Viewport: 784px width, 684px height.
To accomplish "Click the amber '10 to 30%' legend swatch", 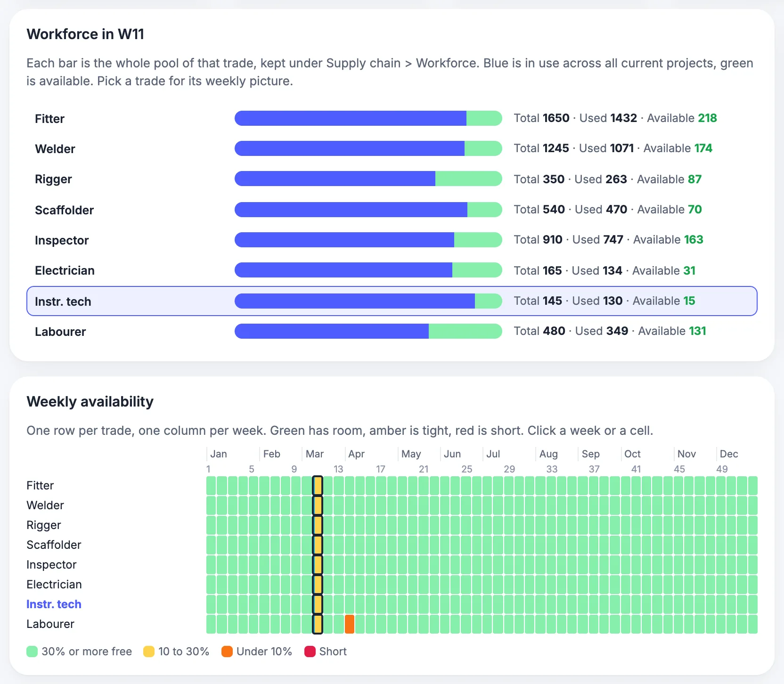I will [149, 651].
